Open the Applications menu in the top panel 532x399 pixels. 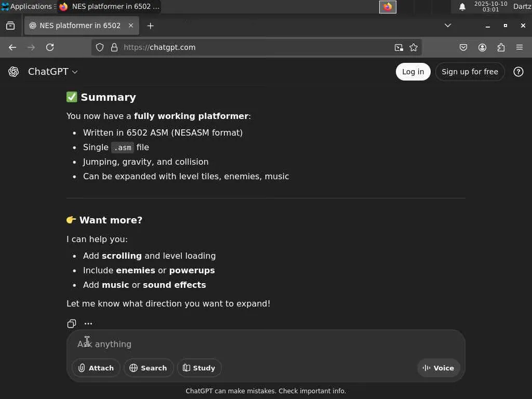(28, 6)
